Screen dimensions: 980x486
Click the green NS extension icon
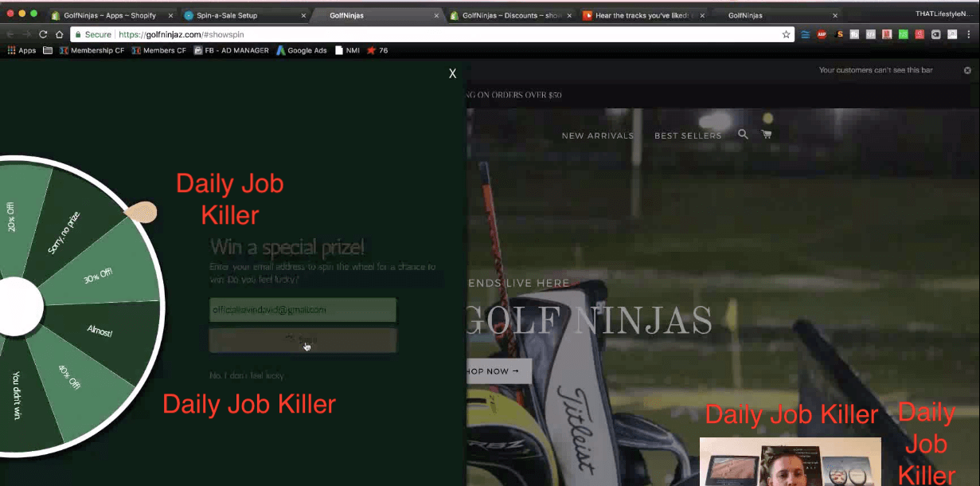pos(904,34)
